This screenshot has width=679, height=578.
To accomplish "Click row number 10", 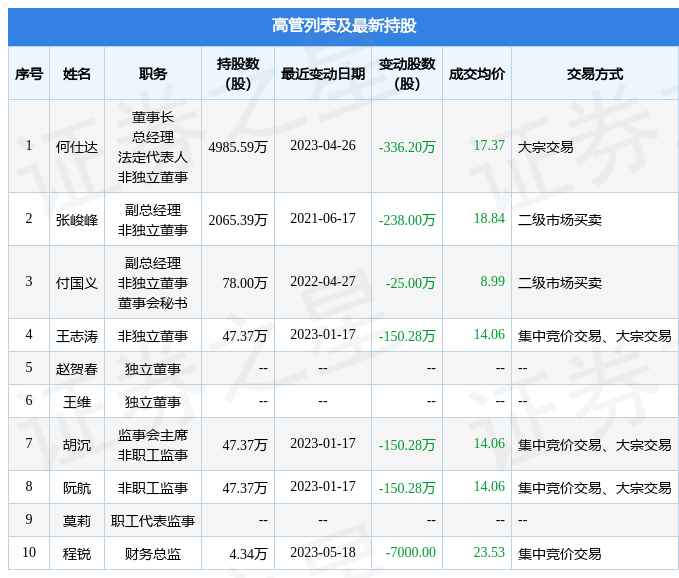I will pos(29,552).
